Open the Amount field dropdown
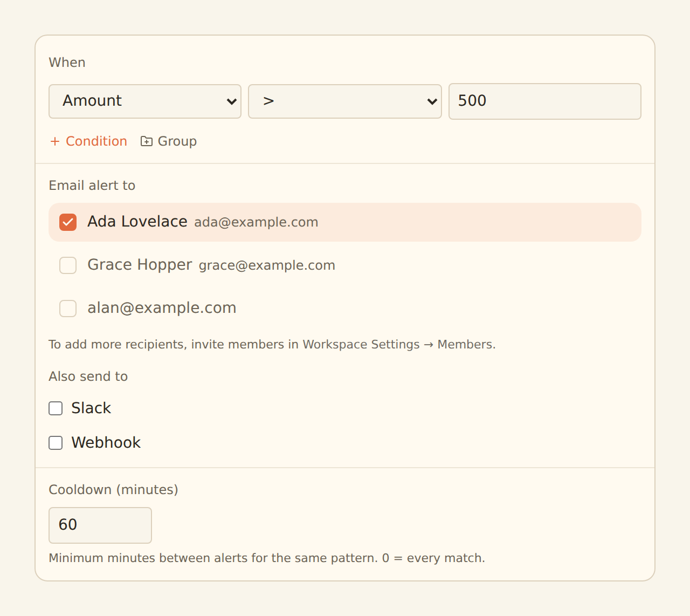 [145, 101]
